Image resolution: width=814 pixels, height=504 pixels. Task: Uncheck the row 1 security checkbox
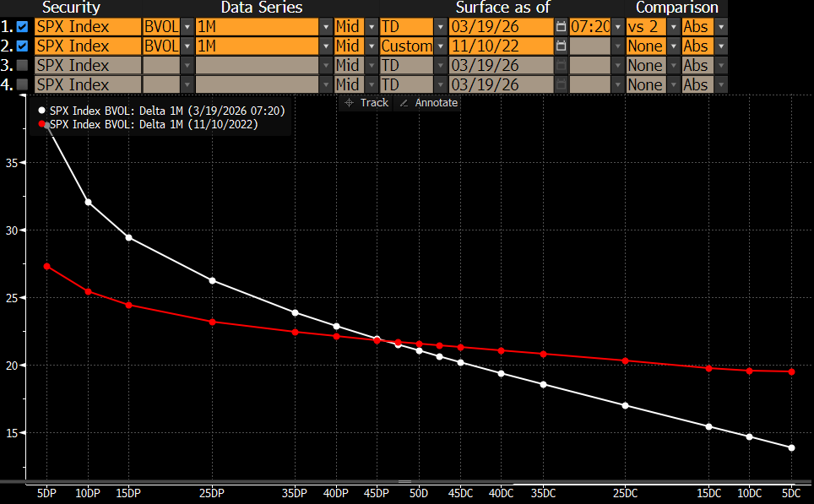22,26
